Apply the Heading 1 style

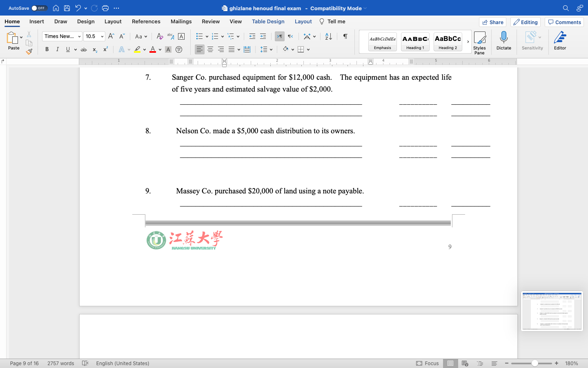(415, 42)
